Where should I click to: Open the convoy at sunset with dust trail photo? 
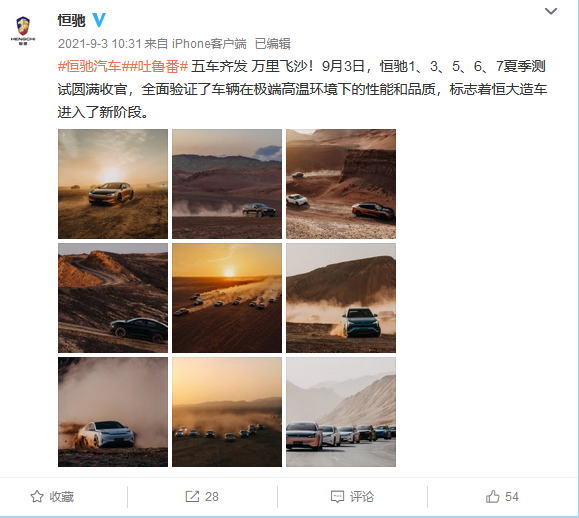(x=227, y=298)
